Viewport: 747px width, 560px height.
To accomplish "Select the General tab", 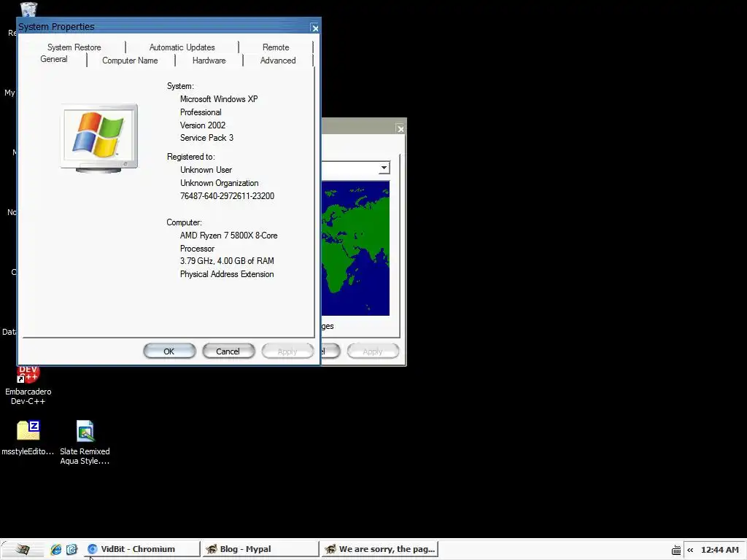I will [x=54, y=59].
